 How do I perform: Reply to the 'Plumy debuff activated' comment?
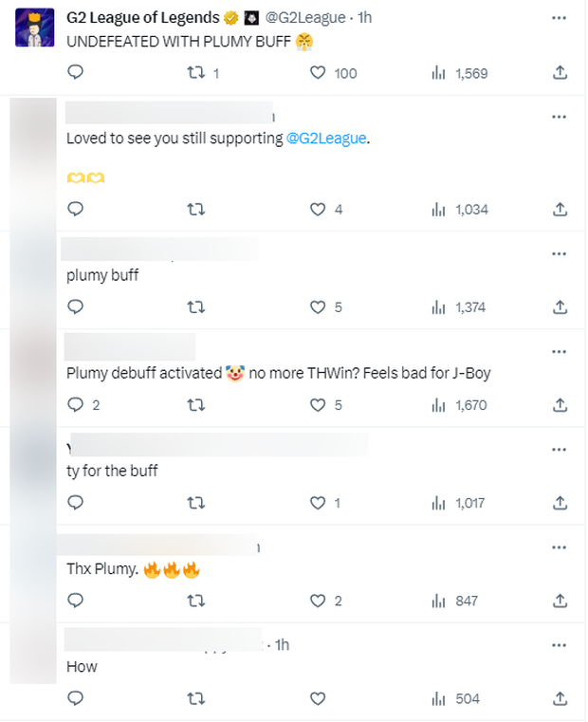tap(76, 405)
